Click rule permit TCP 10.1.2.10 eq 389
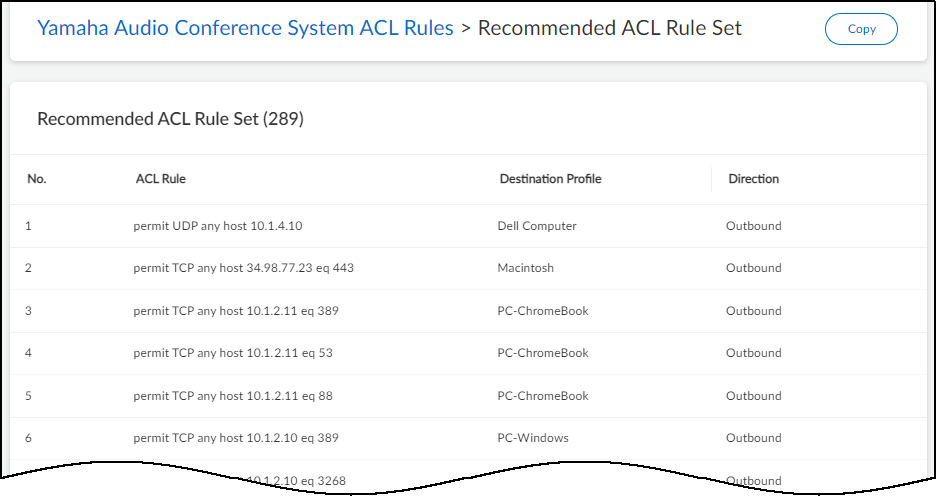Viewport: 936px width, 496px height. click(236, 438)
